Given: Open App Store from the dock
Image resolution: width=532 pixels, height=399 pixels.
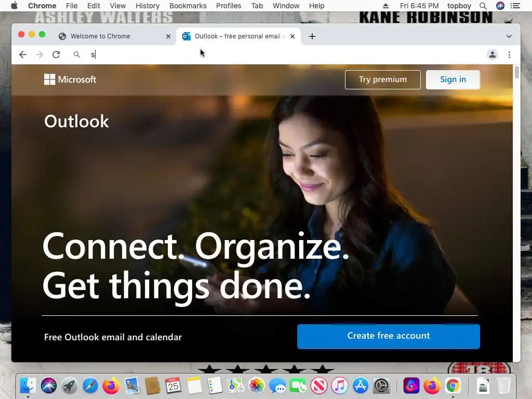Looking at the screenshot, I should coord(361,386).
